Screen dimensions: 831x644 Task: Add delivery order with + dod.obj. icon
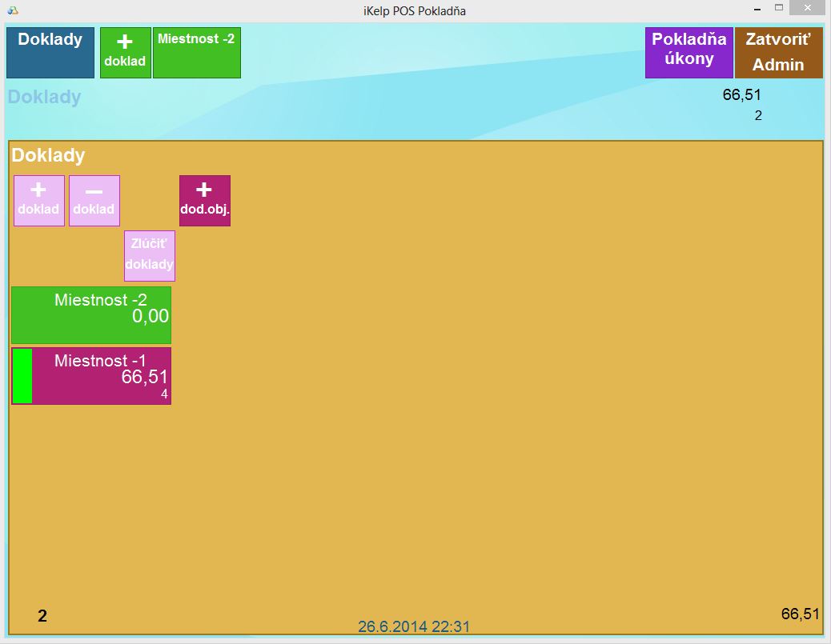tap(205, 201)
